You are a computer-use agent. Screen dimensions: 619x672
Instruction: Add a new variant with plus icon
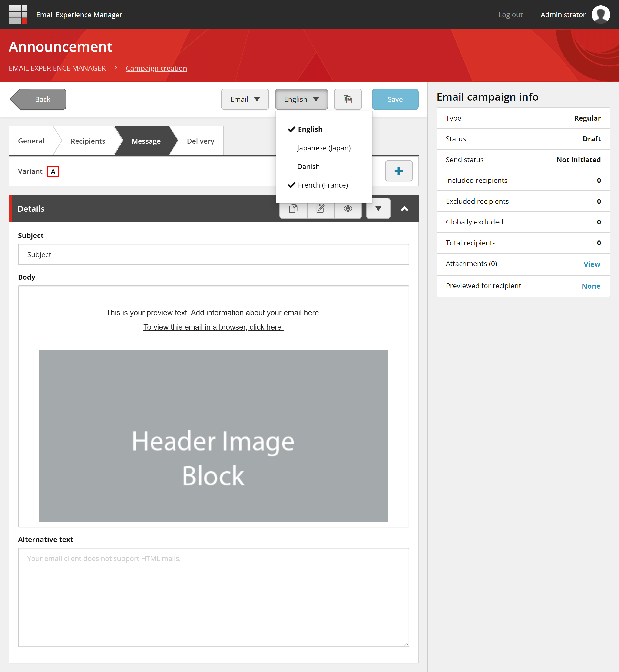tap(399, 171)
